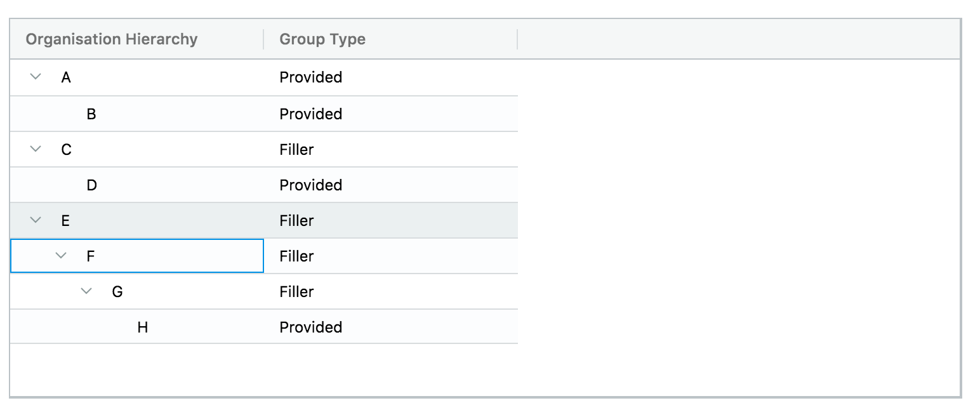Click the E tree node label
The height and width of the screenshot is (410, 980).
[65, 221]
